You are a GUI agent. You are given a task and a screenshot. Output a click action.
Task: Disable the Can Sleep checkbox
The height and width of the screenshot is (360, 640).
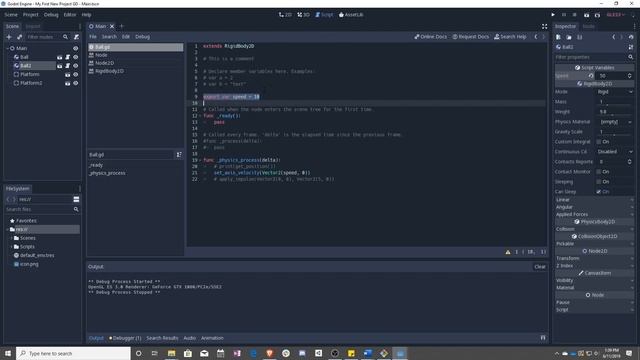599,191
